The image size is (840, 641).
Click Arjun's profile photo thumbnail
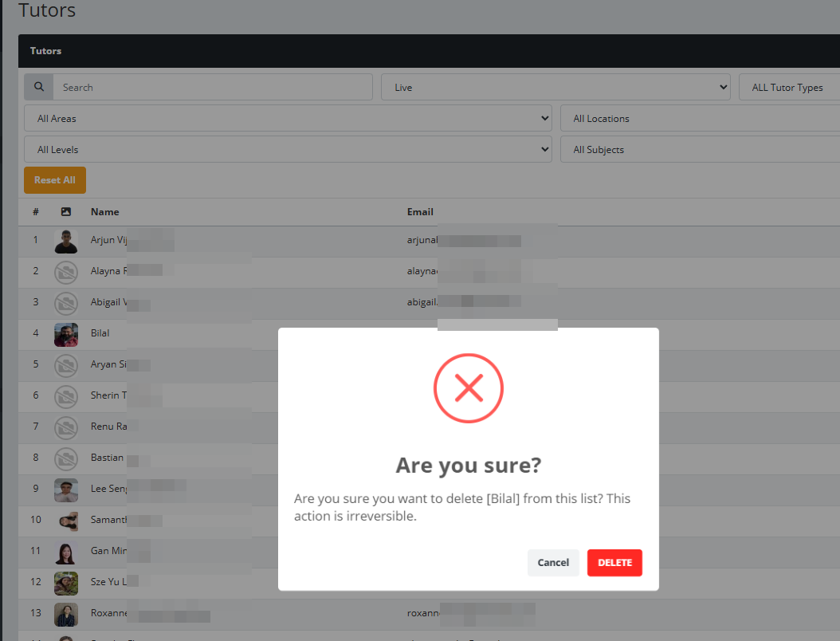66,240
